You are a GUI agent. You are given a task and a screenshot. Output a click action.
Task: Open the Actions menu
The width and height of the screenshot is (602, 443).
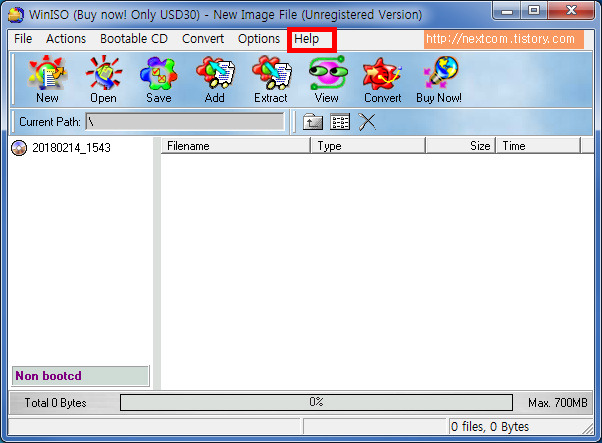(x=66, y=39)
